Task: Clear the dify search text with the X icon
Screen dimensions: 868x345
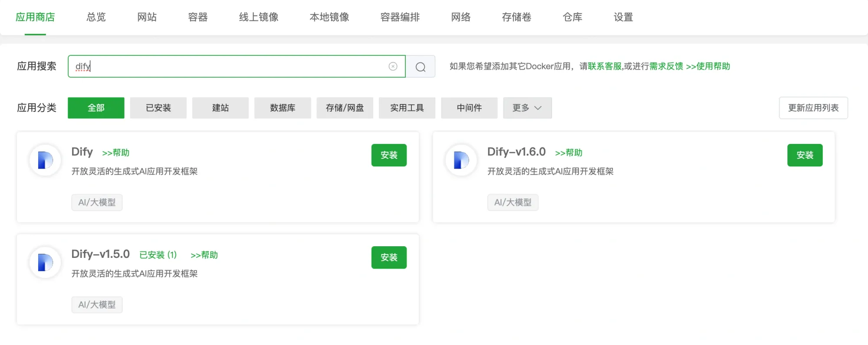Action: coord(393,66)
